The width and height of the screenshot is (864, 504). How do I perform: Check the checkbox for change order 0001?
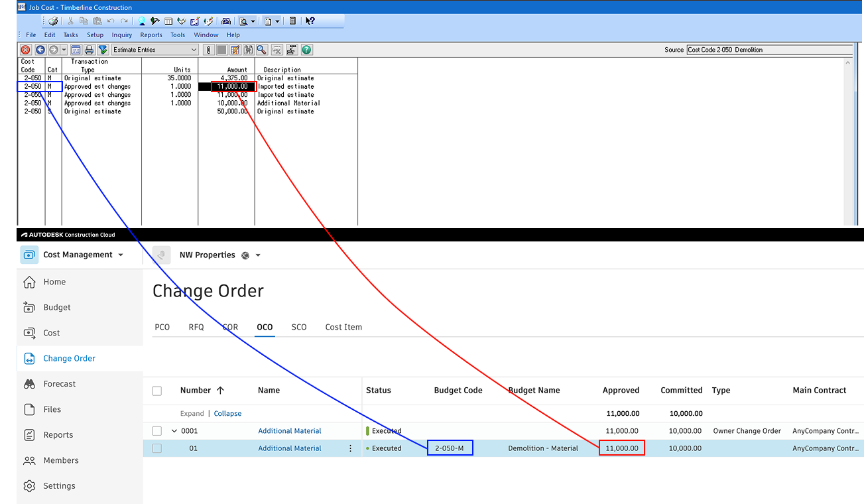tap(157, 430)
